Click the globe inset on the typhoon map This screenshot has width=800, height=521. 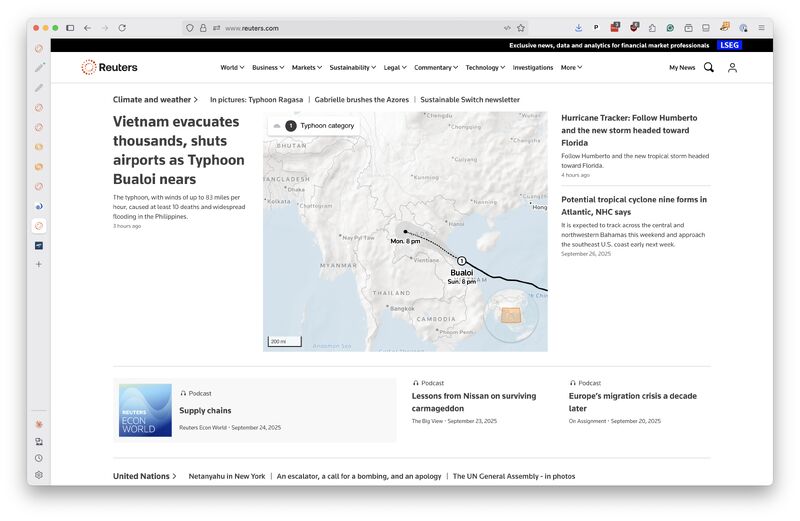click(x=511, y=315)
